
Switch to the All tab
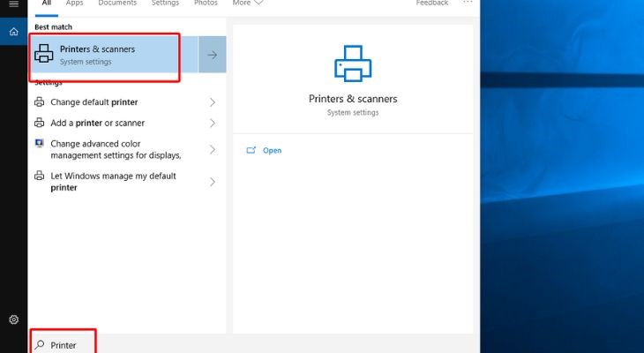(x=47, y=4)
